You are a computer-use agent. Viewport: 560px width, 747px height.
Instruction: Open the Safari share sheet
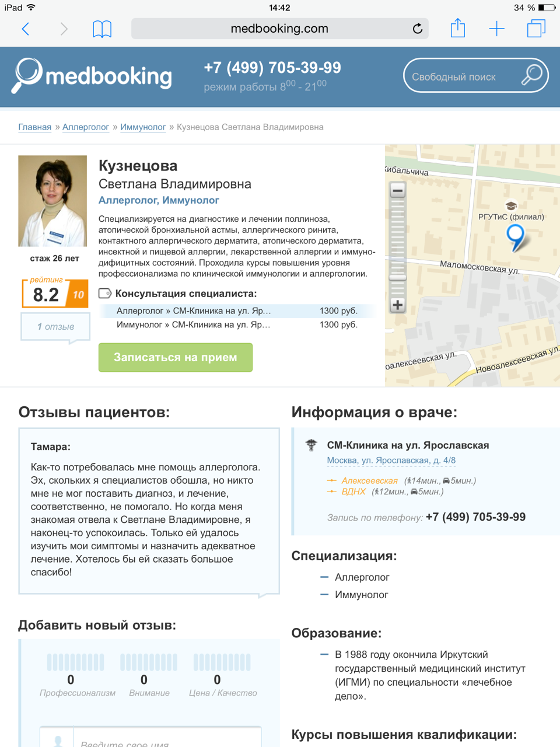click(x=458, y=28)
